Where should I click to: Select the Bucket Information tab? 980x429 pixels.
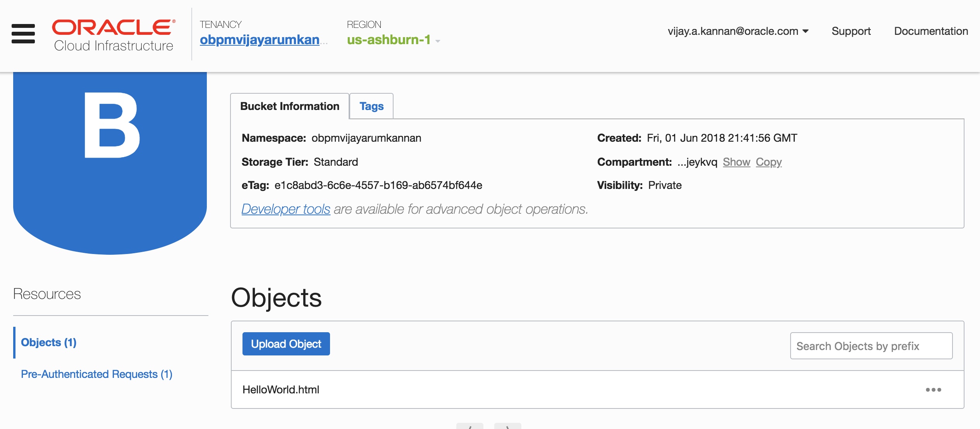point(289,106)
